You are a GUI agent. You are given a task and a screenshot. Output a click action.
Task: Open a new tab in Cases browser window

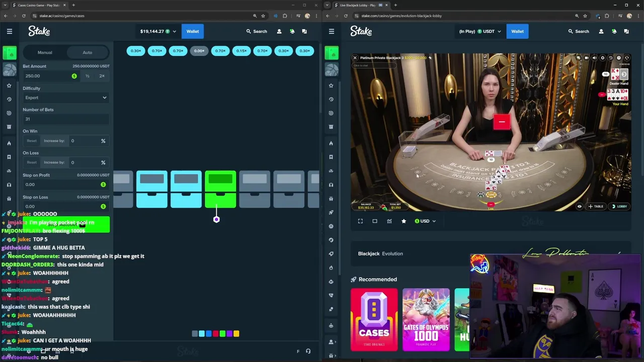click(x=73, y=5)
